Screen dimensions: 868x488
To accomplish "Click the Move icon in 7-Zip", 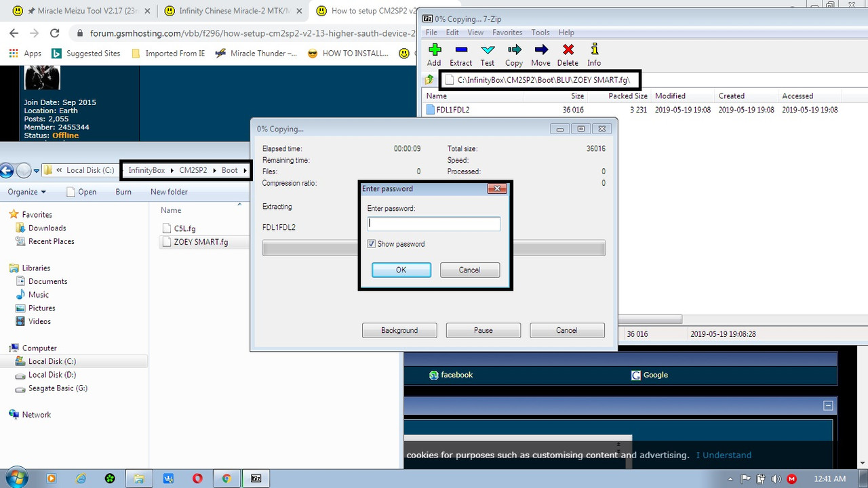I will [x=540, y=54].
